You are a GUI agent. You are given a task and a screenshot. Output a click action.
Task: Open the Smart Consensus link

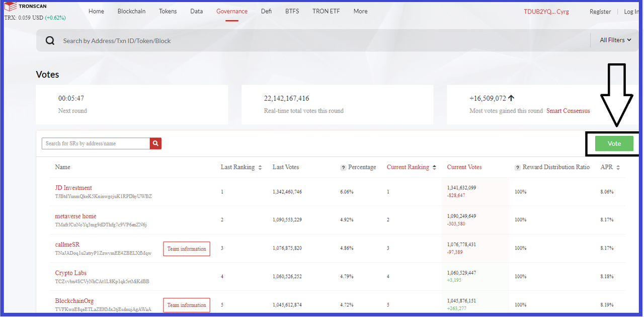click(x=568, y=111)
